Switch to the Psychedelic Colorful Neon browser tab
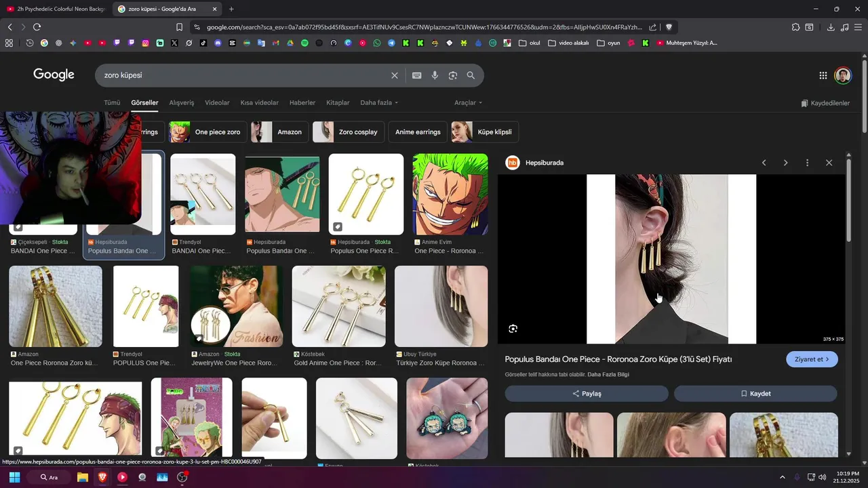Viewport: 868px width, 488px height. point(56,9)
